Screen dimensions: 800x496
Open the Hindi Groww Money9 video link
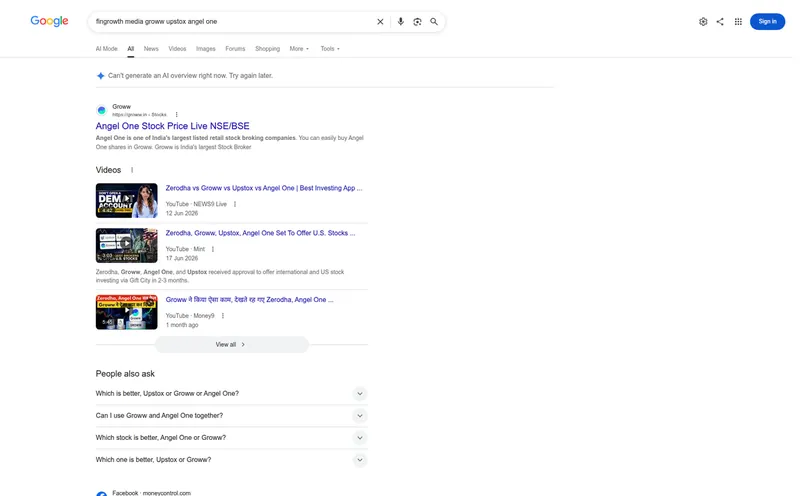[x=249, y=300]
